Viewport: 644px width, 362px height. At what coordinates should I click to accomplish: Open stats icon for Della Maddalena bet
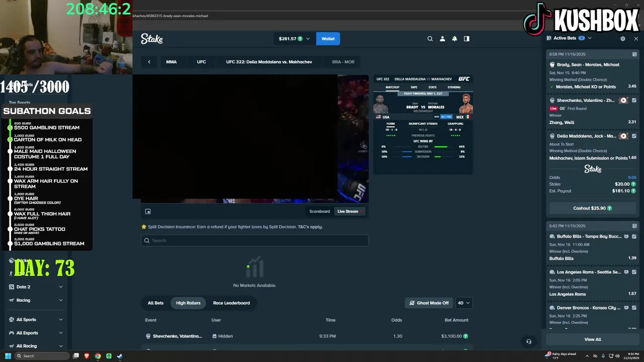634,136
